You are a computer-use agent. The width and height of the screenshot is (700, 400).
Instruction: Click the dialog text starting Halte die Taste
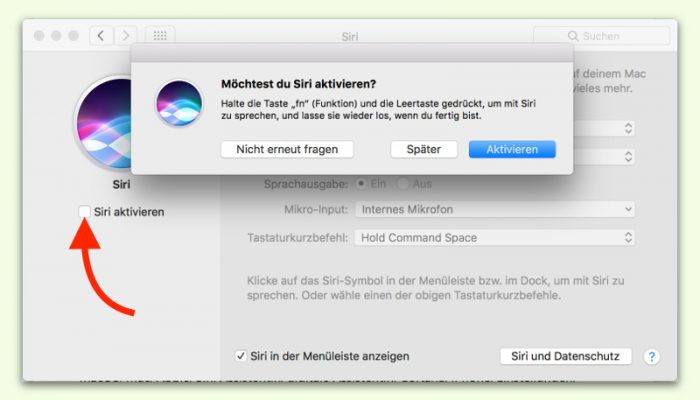378,109
